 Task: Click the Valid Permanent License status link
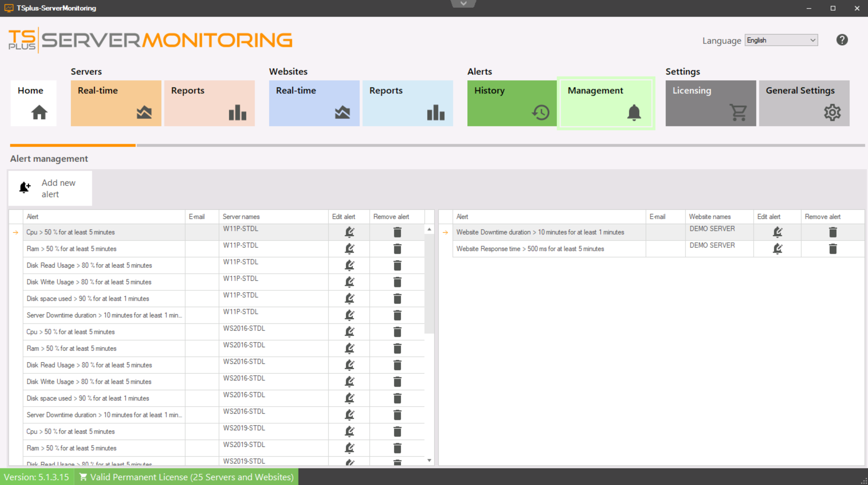pyautogui.click(x=186, y=477)
